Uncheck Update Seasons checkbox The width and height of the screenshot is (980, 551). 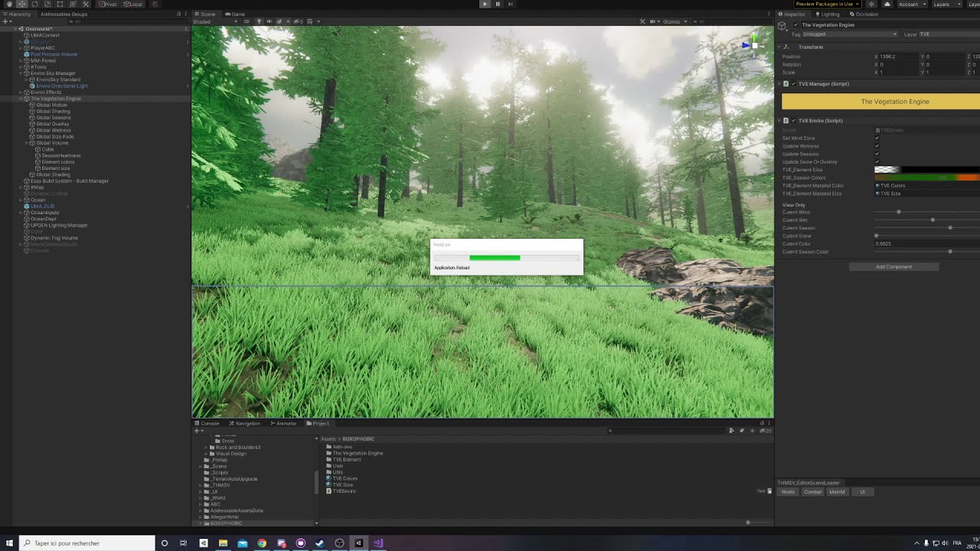coord(877,154)
